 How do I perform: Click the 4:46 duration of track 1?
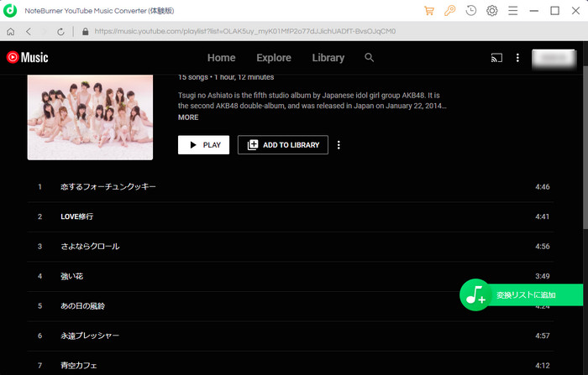tap(543, 186)
